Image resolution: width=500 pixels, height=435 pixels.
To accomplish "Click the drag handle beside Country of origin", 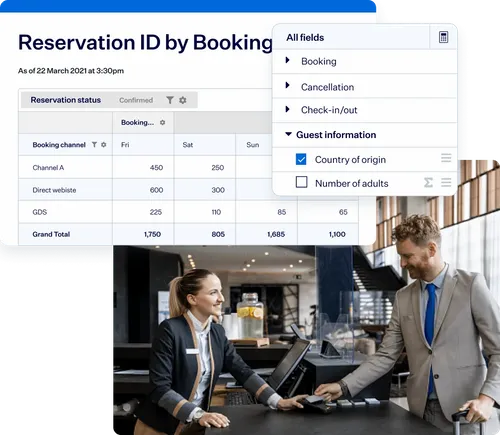I will click(446, 158).
